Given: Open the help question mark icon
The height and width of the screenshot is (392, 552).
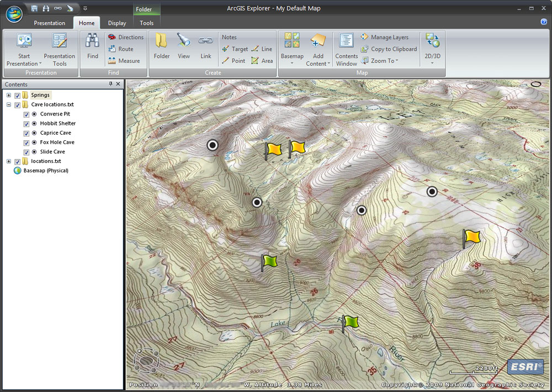Looking at the screenshot, I should click(544, 22).
